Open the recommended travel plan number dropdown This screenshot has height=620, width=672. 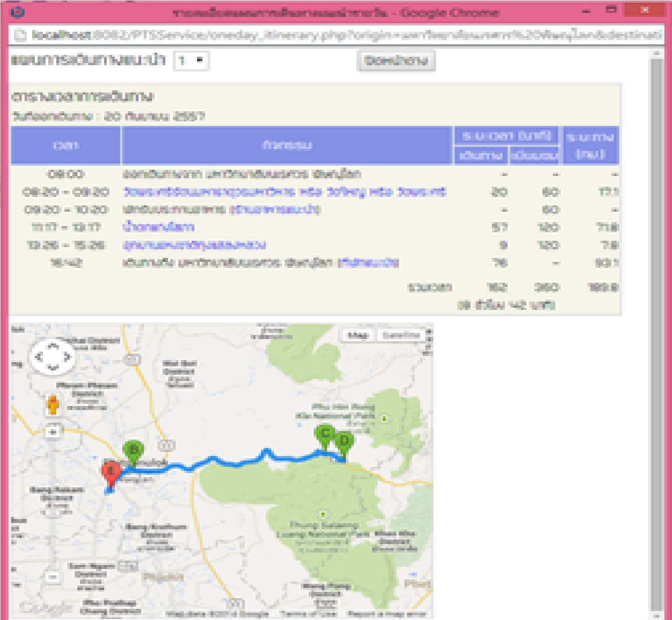click(x=191, y=60)
